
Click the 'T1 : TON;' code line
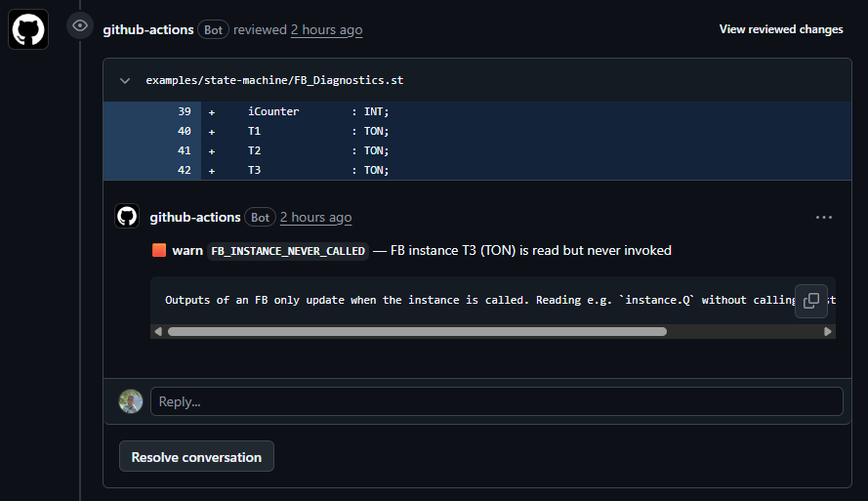click(x=318, y=131)
